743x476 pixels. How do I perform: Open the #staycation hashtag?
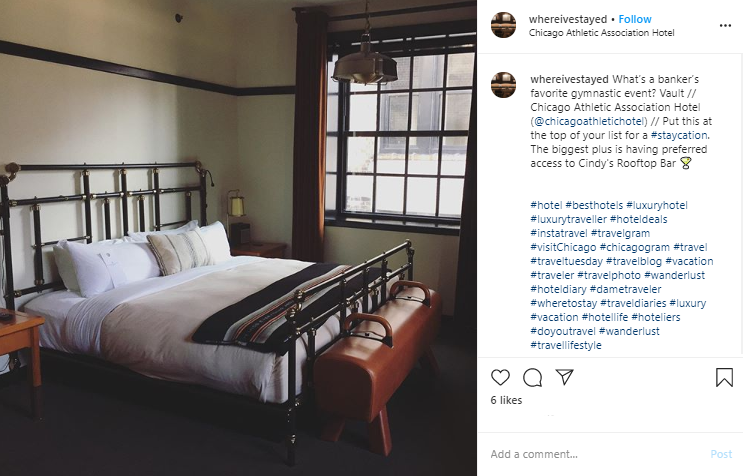point(679,135)
